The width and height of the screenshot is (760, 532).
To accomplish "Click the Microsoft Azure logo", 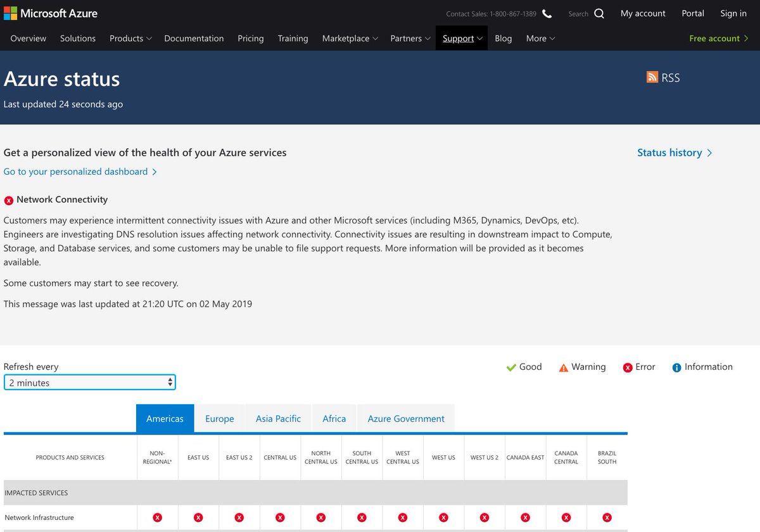I will [x=51, y=13].
